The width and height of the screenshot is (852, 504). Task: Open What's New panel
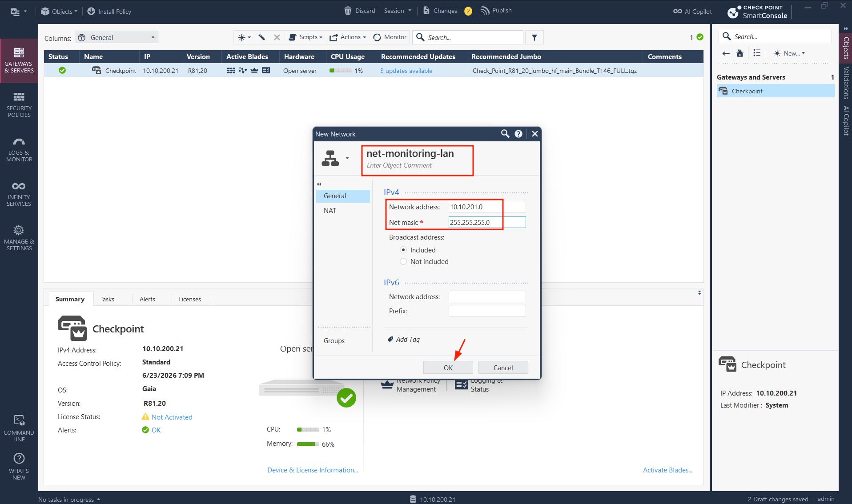tap(19, 467)
